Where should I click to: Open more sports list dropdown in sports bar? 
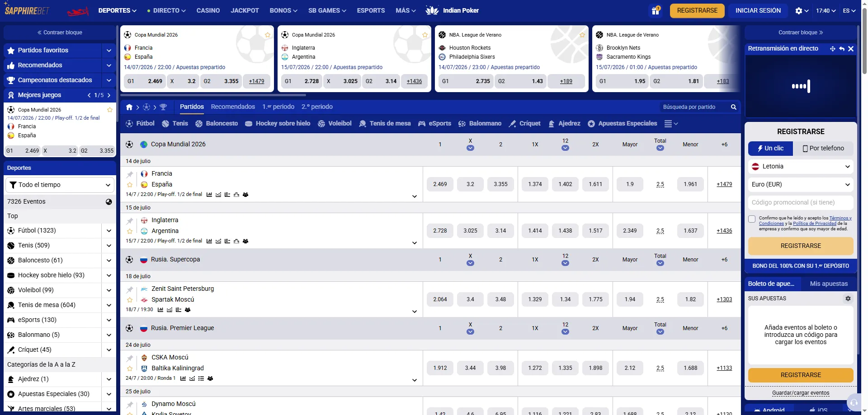click(x=671, y=124)
